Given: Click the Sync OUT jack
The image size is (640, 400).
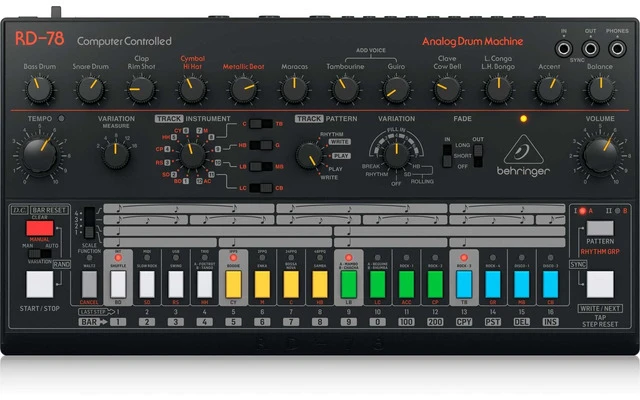Looking at the screenshot, I should point(590,49).
